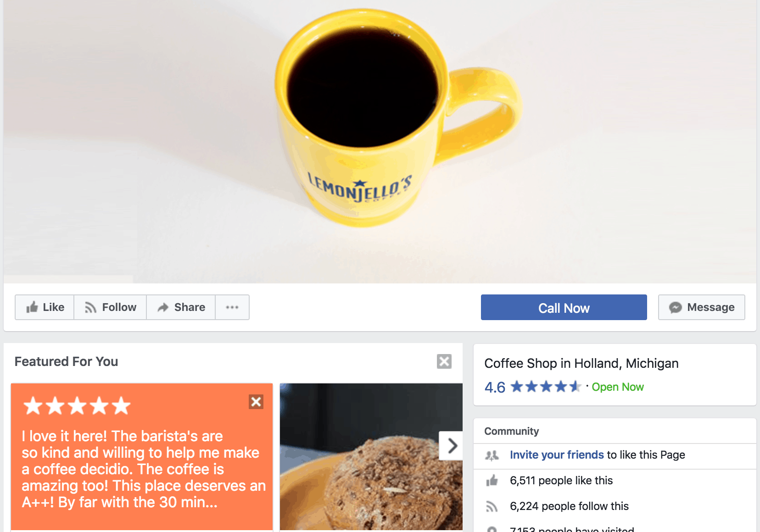
Task: Click the 4.6 star rating
Action: click(x=532, y=387)
